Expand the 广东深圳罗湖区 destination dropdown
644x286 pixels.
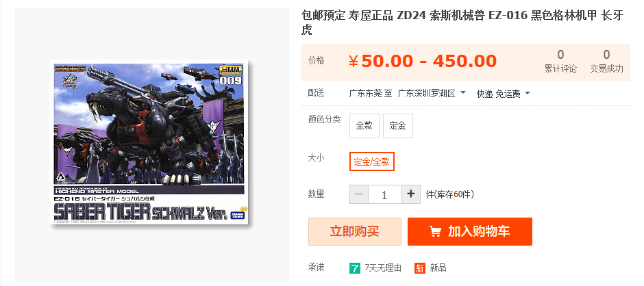tap(432, 94)
